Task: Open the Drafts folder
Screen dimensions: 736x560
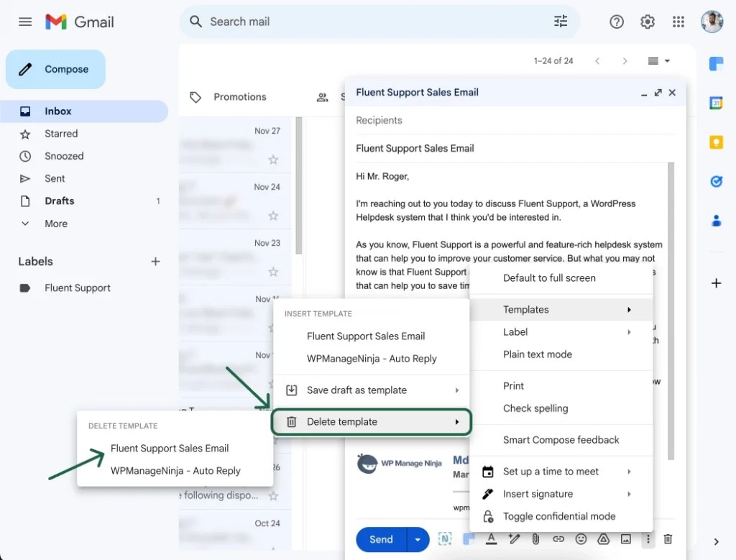Action: click(60, 201)
